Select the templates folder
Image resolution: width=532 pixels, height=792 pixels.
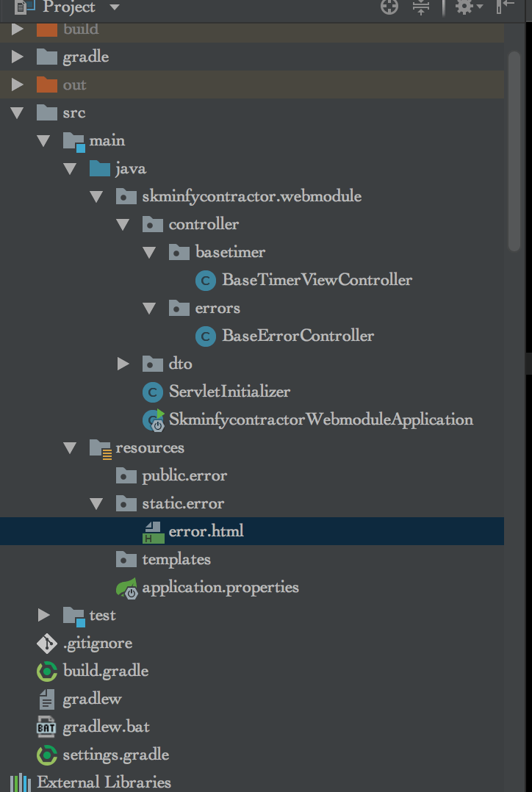[x=176, y=560]
